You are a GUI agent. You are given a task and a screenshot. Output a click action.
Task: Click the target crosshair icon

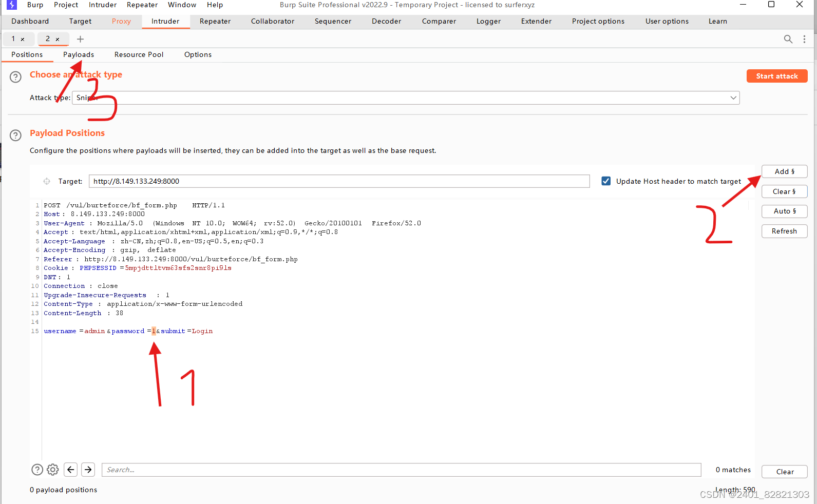tap(47, 181)
